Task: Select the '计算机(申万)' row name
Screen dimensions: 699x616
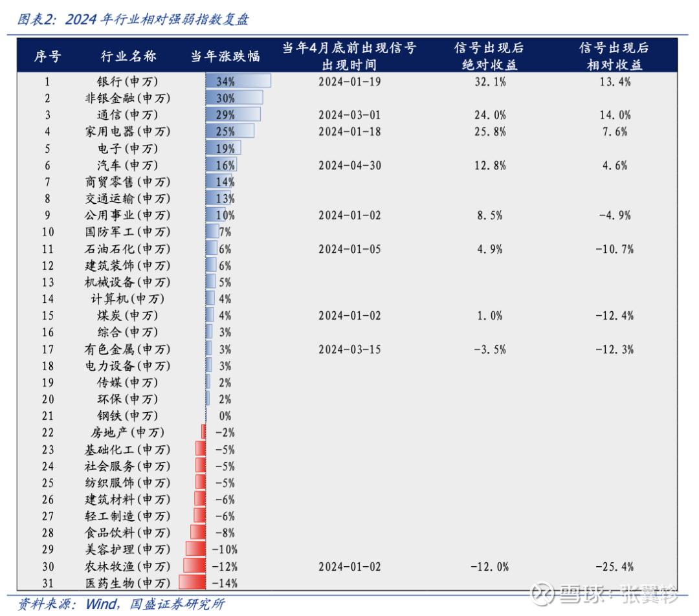Action: (x=128, y=299)
